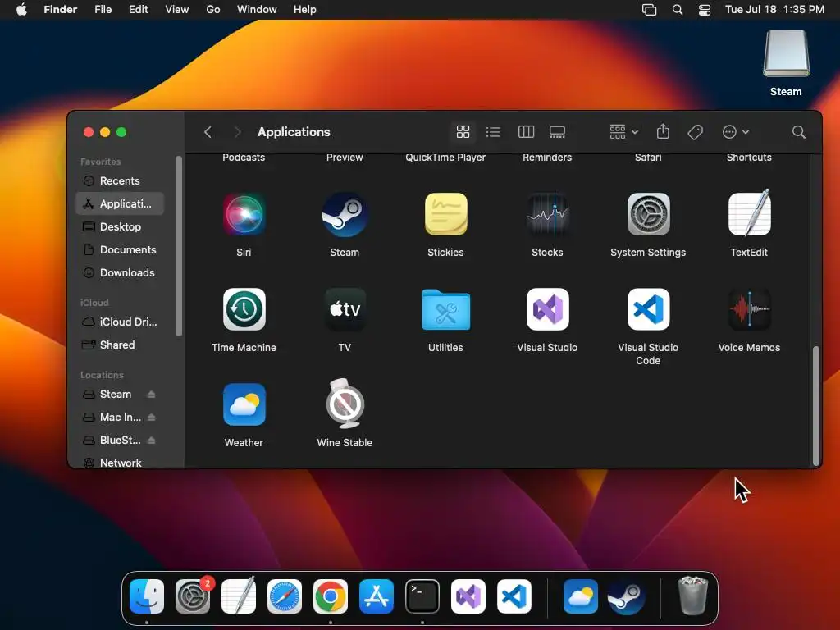Select the Weather app in Applications
Viewport: 840px width, 630px height.
point(244,404)
